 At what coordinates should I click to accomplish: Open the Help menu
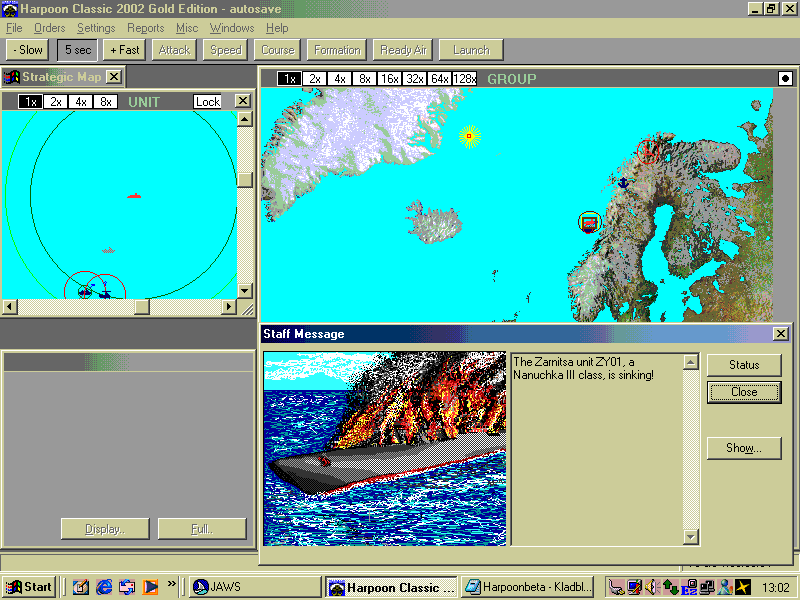tap(277, 28)
